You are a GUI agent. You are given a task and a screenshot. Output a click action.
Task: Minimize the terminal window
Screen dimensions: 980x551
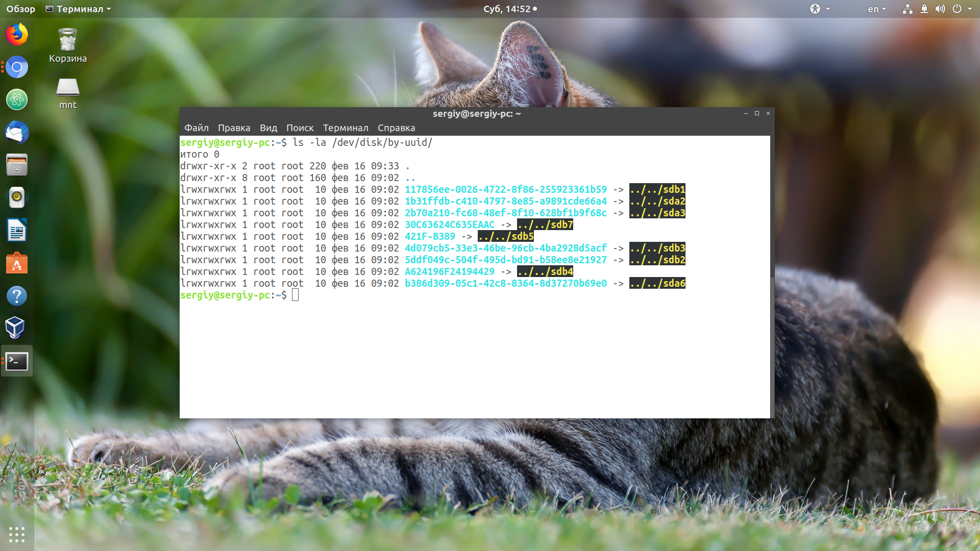pyautogui.click(x=746, y=113)
